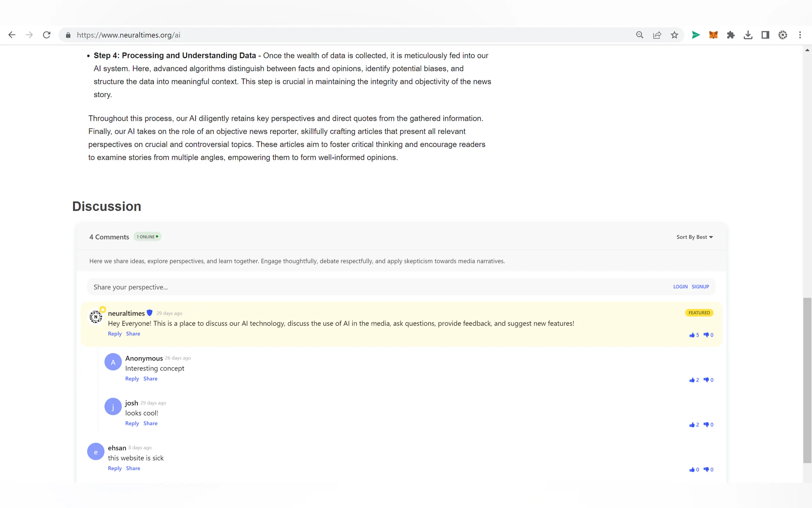Toggle the browser side panel icon

point(765,35)
